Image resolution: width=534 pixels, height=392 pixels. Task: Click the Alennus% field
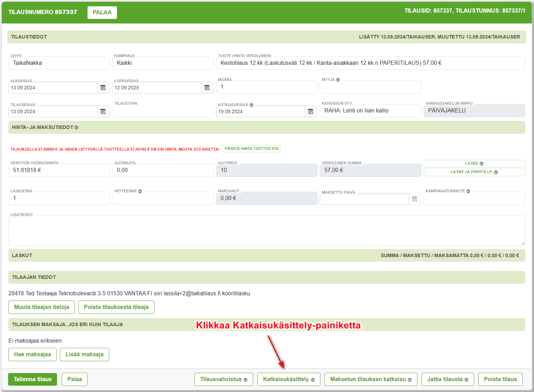pyautogui.click(x=163, y=170)
